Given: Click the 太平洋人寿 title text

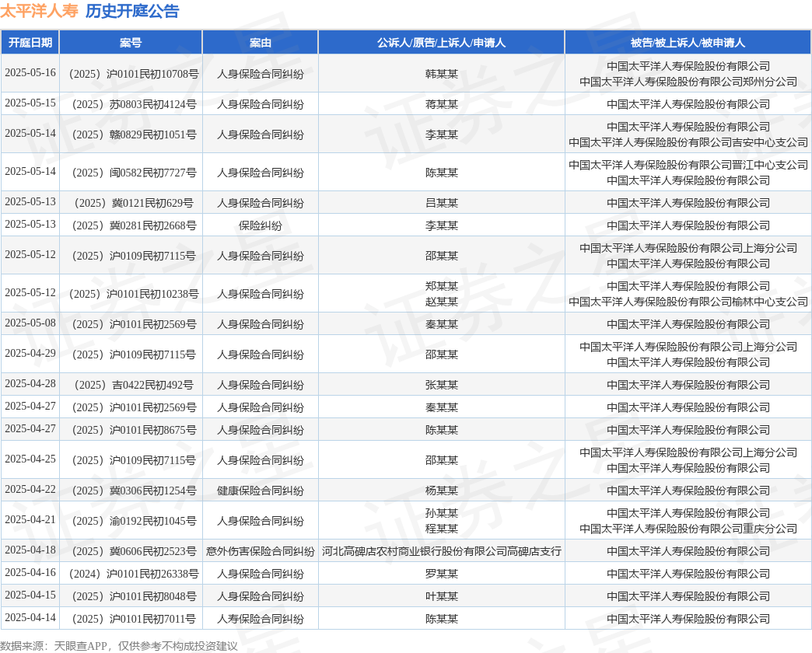Looking at the screenshot, I should tap(40, 11).
